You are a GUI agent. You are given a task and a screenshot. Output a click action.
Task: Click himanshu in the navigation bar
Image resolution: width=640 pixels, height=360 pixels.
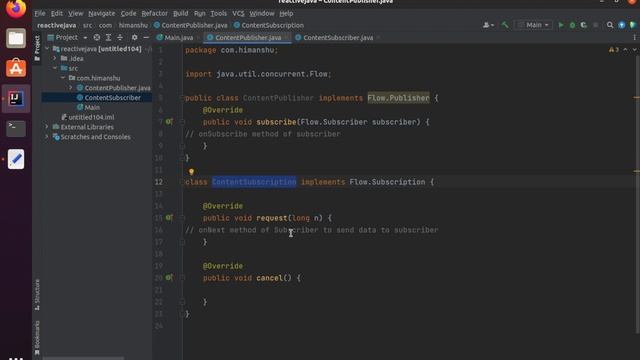click(133, 25)
